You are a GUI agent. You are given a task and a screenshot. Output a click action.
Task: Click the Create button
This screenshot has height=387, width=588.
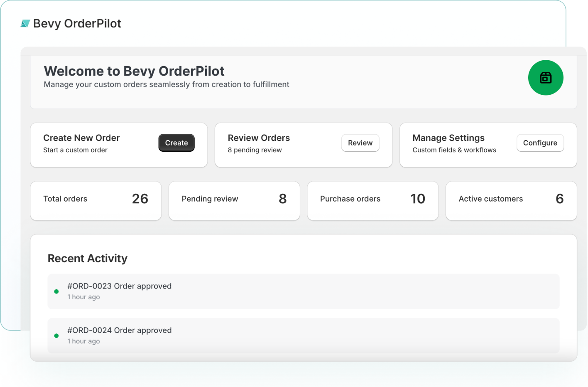click(x=176, y=143)
